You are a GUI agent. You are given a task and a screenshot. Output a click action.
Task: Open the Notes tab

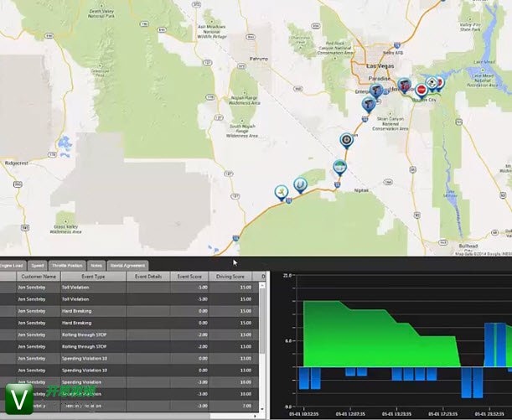pos(96,266)
